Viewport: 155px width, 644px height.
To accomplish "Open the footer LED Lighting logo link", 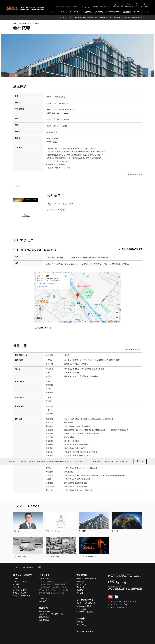I will (118, 582).
